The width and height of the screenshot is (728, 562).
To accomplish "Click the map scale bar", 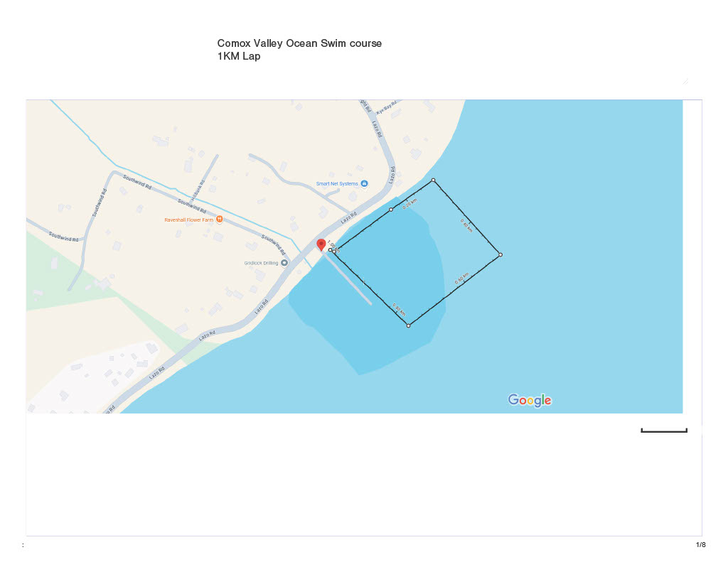I will pyautogui.click(x=664, y=431).
